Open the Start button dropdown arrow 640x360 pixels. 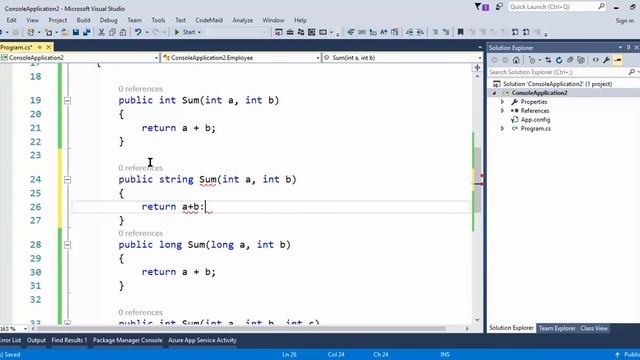pyautogui.click(x=200, y=32)
